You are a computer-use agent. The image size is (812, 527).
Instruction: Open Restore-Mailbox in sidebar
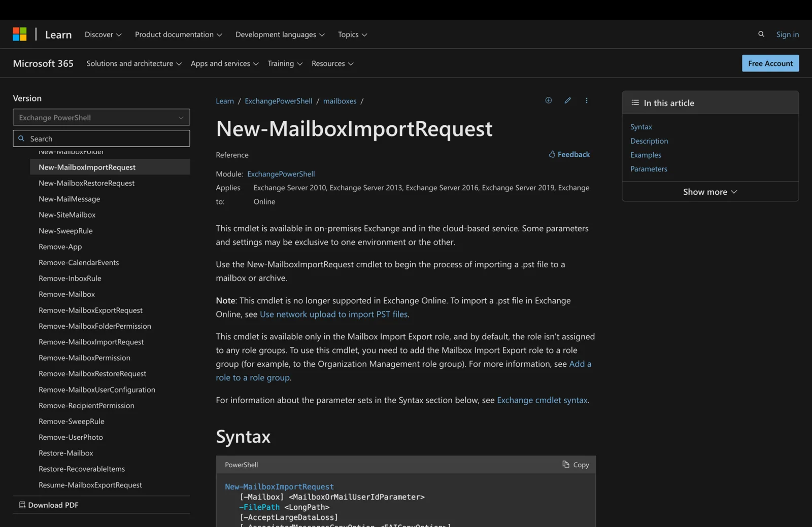(x=66, y=453)
